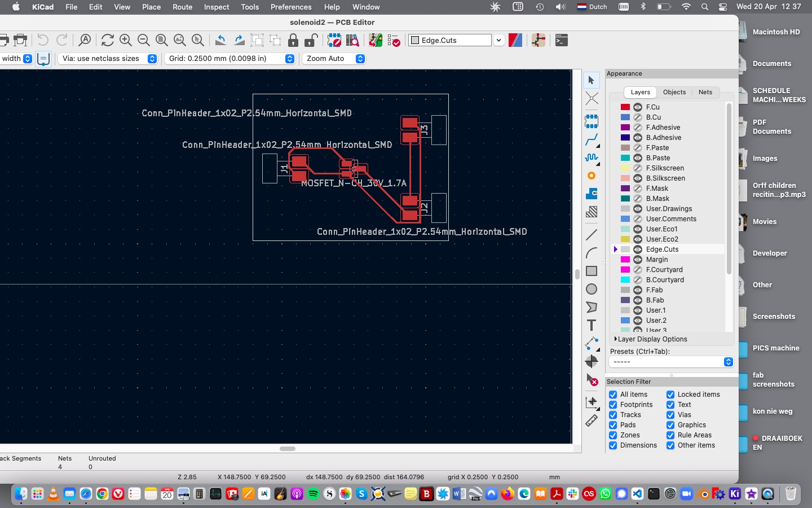Select the Add Vias tool
The image size is (812, 508).
pos(592,176)
